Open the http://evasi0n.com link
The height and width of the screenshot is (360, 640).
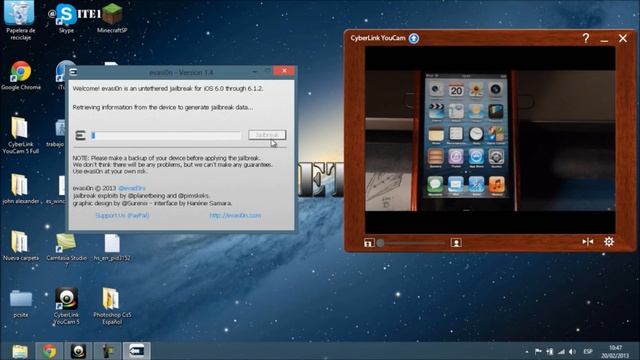[235, 215]
